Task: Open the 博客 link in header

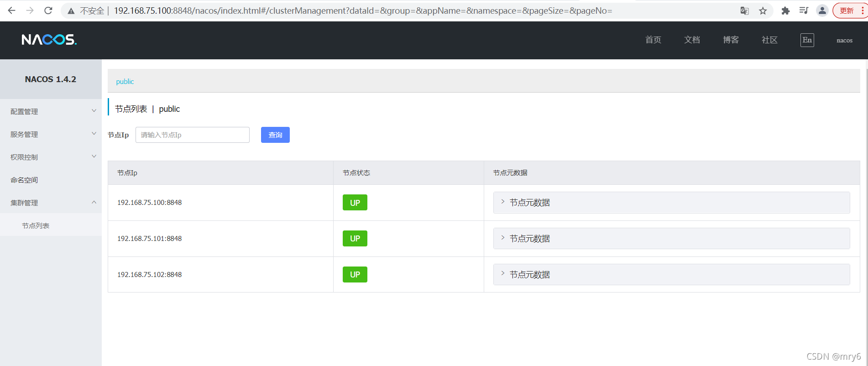Action: pyautogui.click(x=731, y=40)
